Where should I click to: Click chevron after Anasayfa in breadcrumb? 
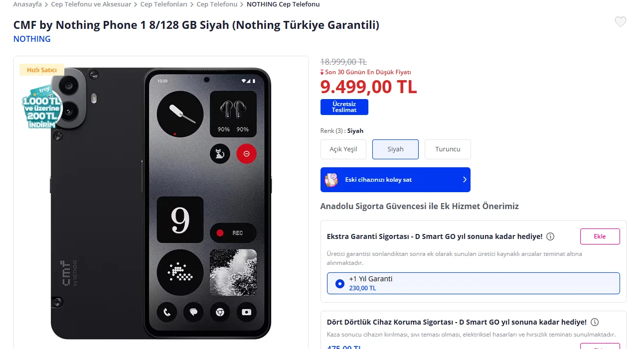pyautogui.click(x=46, y=4)
